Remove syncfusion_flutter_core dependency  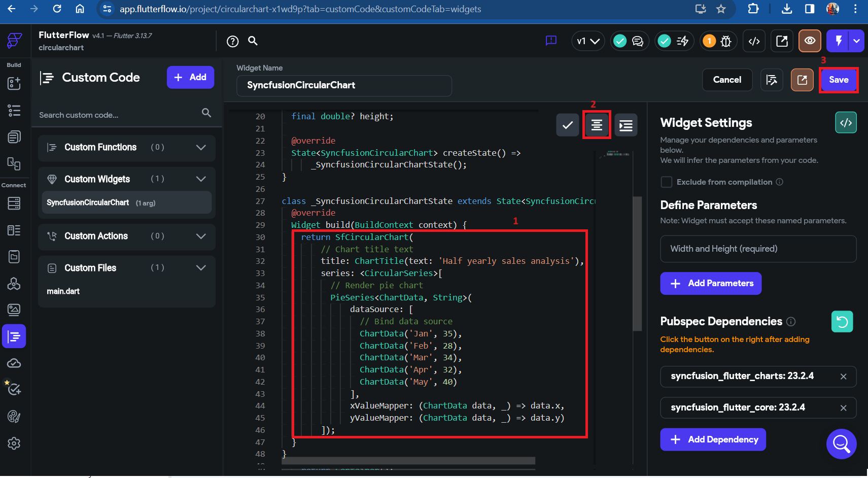(843, 408)
